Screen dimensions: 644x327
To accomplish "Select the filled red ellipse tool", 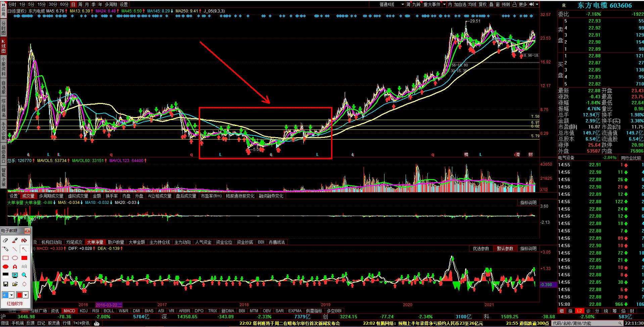I will (5, 267).
